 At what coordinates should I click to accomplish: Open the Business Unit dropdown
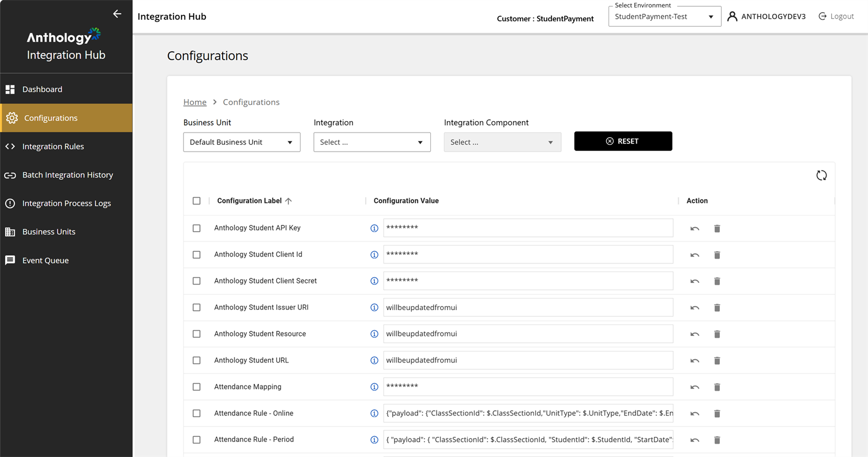(242, 142)
